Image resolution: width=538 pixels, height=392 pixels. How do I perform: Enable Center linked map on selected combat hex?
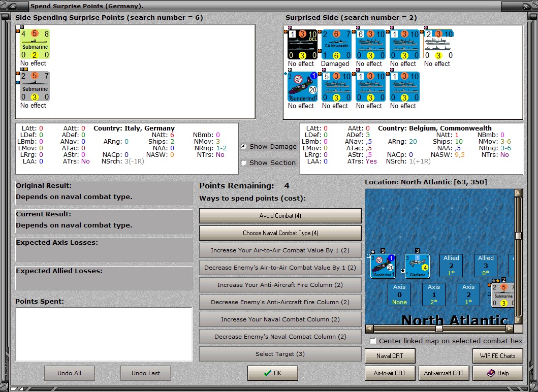(373, 341)
